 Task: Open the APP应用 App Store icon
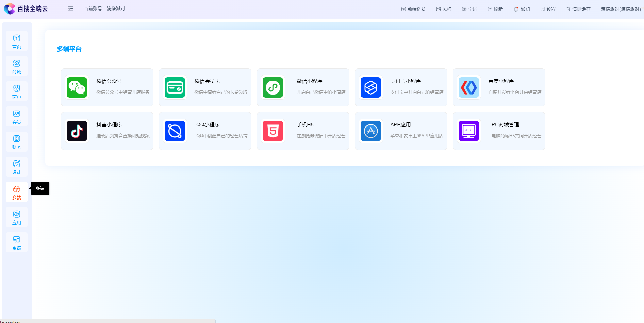(x=371, y=131)
